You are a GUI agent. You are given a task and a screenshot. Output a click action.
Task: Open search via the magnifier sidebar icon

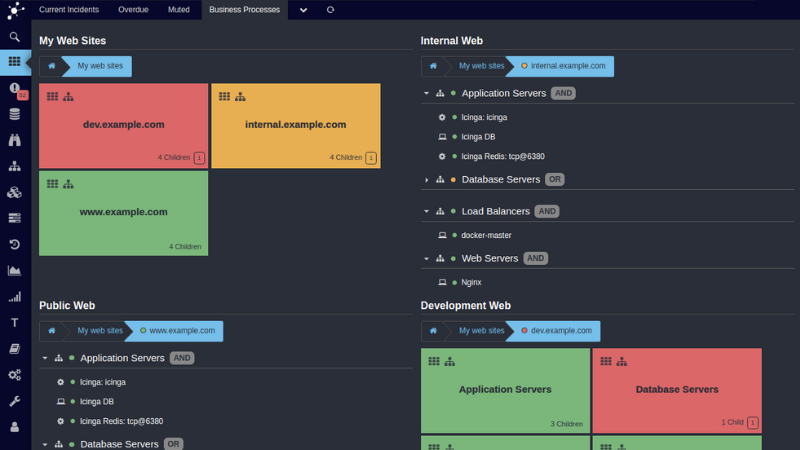click(x=15, y=37)
